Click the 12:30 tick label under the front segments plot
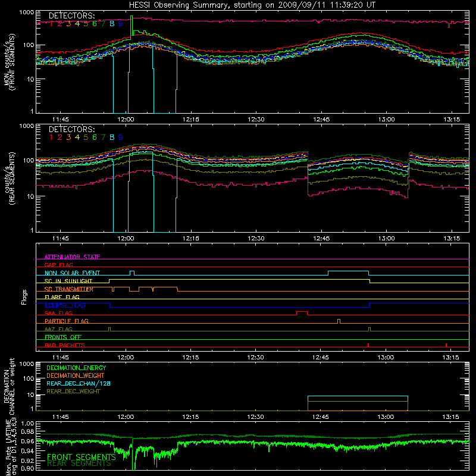This screenshot has width=476, height=476. pos(256,120)
